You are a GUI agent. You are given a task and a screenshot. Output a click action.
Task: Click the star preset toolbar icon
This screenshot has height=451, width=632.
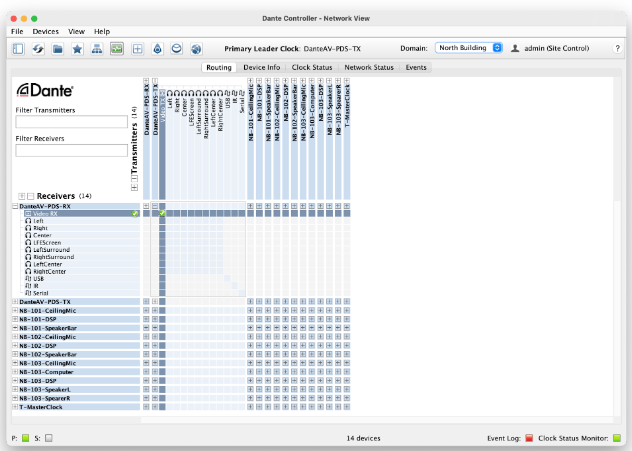(x=77, y=49)
